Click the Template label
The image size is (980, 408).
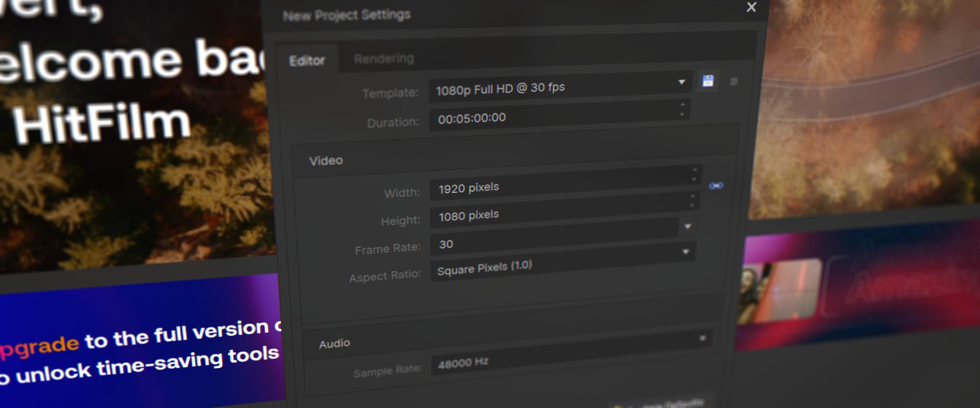(390, 93)
